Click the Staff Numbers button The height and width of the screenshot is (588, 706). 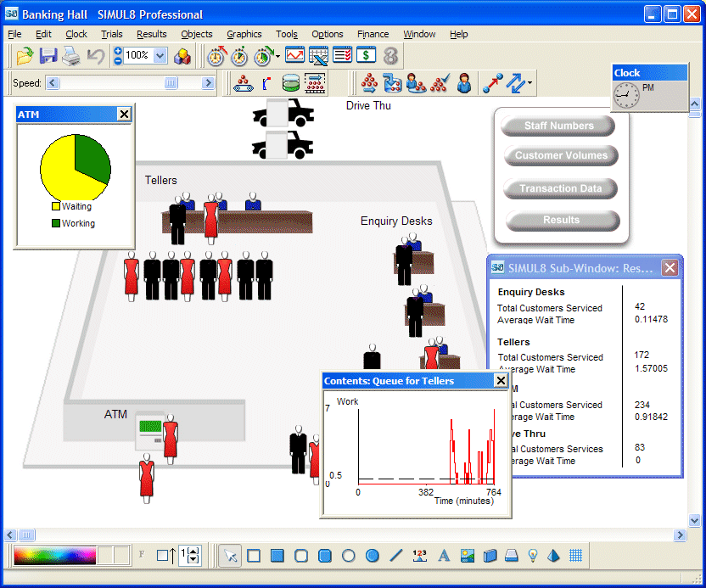558,126
